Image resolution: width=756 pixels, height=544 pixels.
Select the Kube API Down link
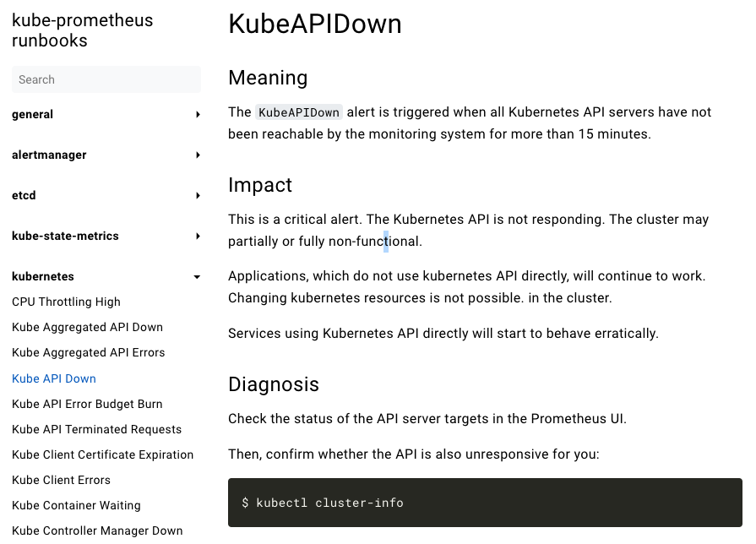[54, 379]
